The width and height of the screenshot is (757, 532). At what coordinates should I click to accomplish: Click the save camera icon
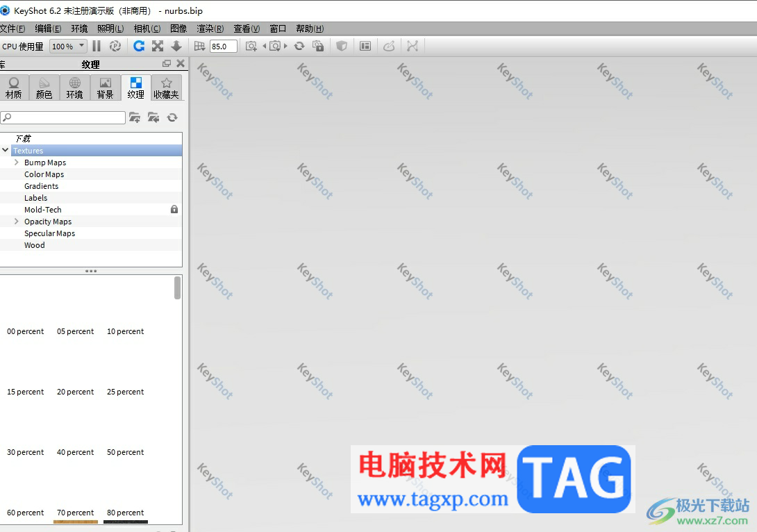click(275, 46)
